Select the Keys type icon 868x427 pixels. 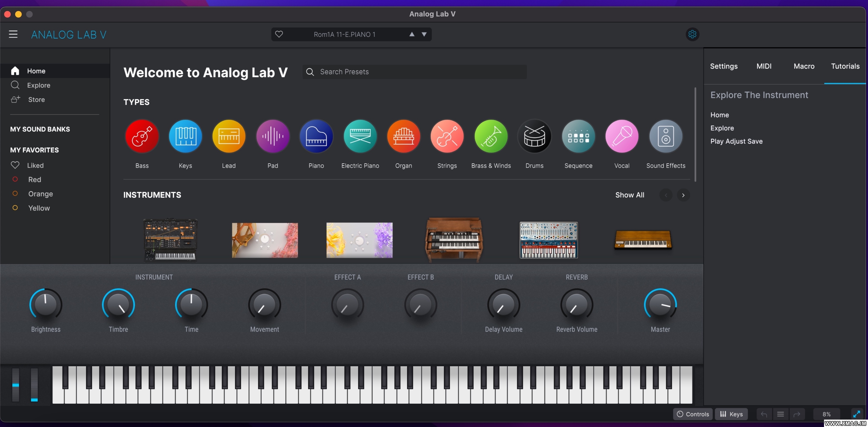185,136
